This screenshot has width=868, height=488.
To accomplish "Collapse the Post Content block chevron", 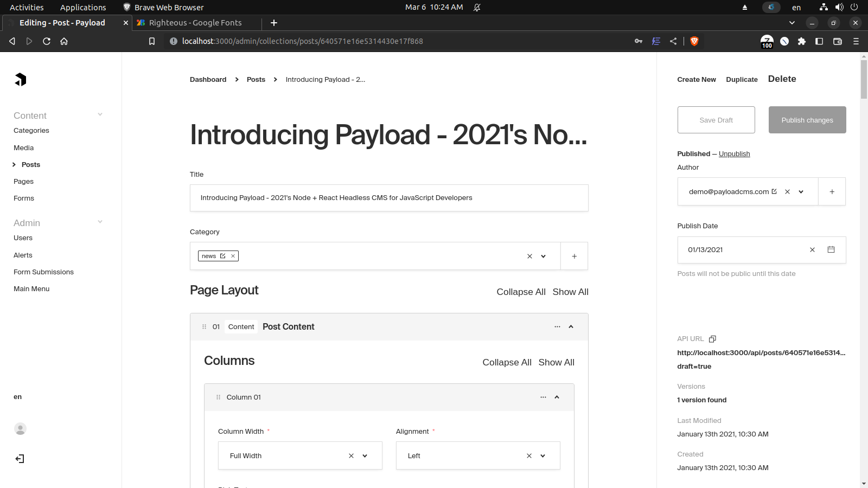I will [571, 326].
